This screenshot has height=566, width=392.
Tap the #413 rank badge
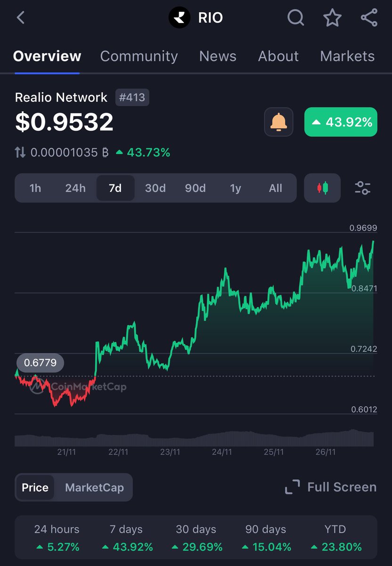click(132, 98)
